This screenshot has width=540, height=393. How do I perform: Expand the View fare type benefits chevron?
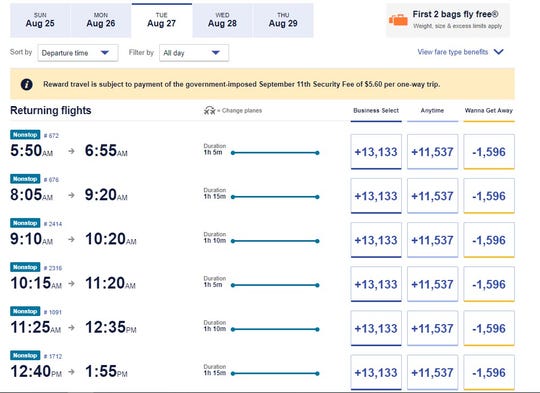(x=499, y=52)
